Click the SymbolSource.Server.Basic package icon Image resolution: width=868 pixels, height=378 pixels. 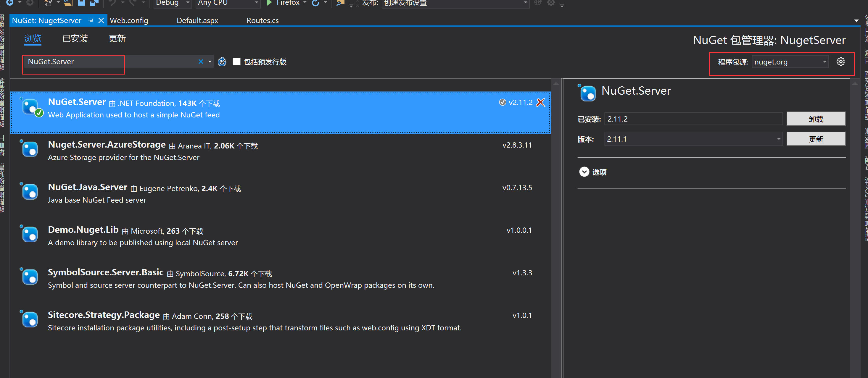tap(29, 276)
